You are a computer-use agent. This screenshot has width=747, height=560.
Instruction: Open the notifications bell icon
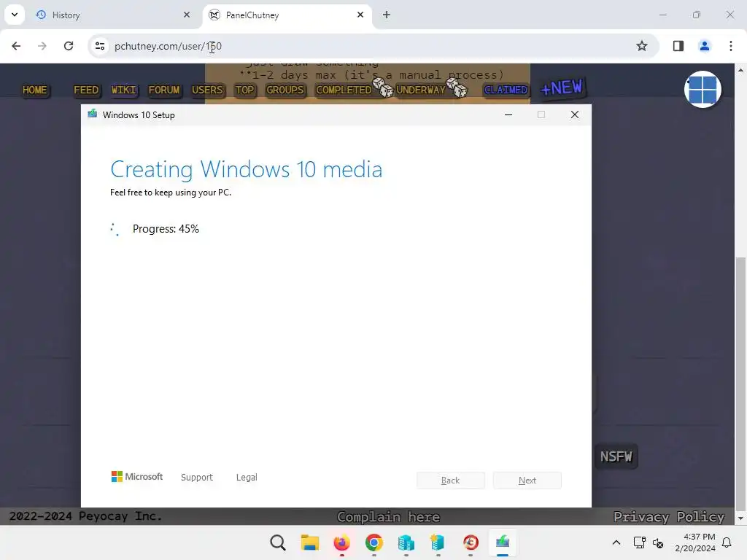[x=727, y=542]
